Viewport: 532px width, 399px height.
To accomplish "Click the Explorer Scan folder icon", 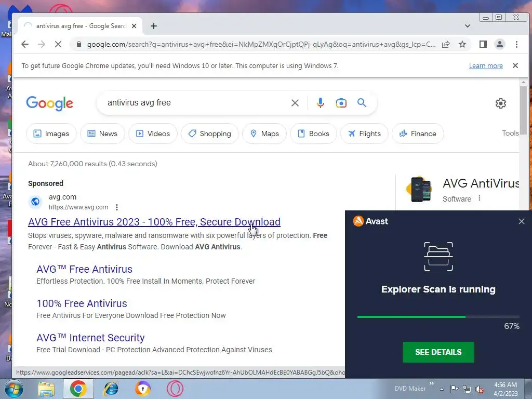I will (x=438, y=257).
